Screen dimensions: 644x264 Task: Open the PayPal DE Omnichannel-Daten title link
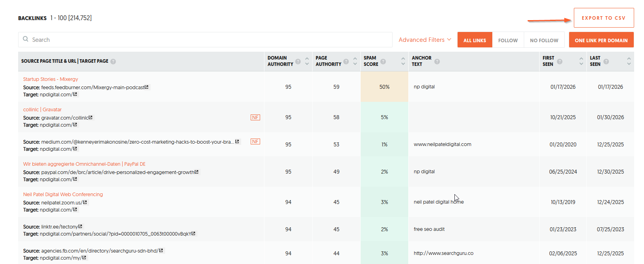[x=84, y=164]
